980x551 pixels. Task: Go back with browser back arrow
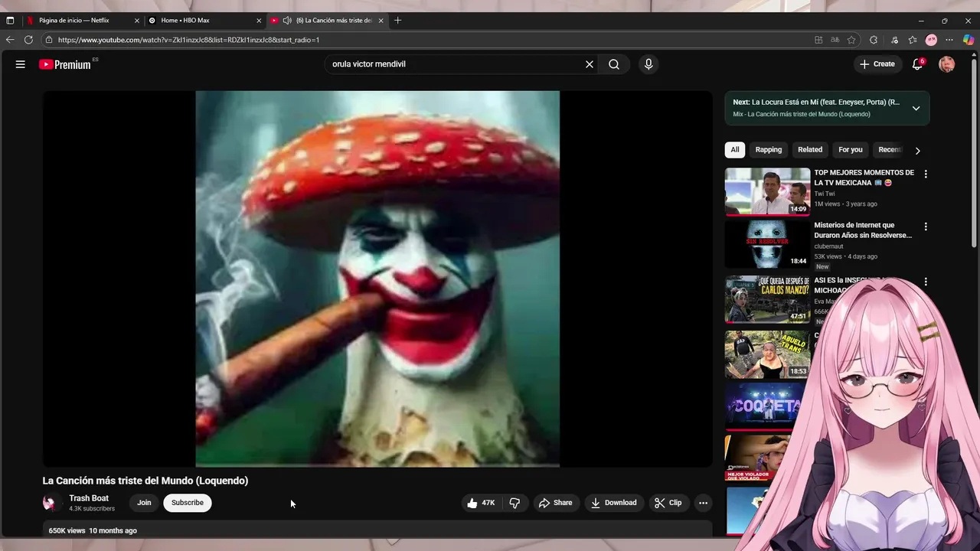point(10,40)
